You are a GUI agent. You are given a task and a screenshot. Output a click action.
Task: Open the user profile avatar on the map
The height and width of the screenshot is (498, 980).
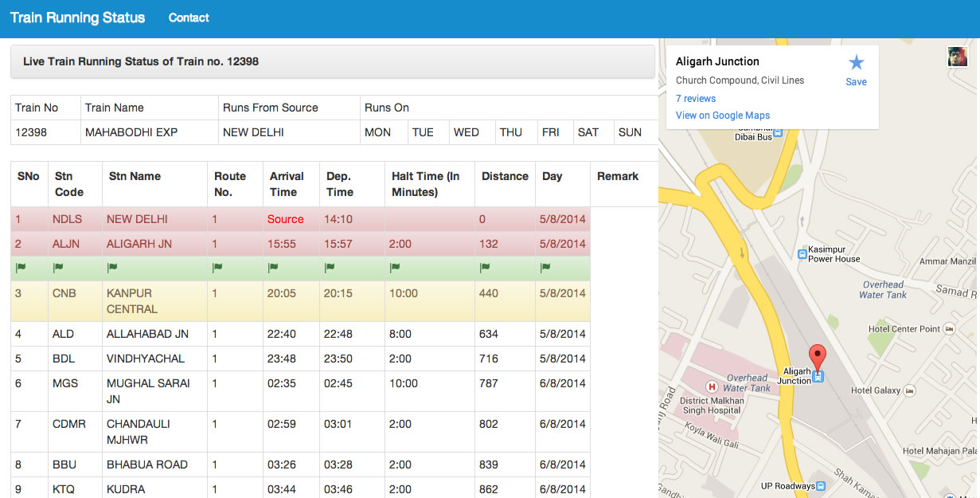957,57
